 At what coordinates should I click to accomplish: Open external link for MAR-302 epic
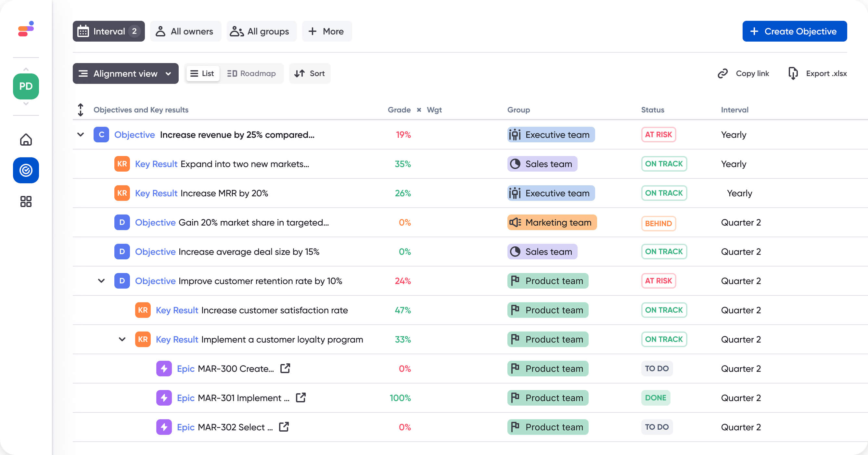[x=284, y=427]
